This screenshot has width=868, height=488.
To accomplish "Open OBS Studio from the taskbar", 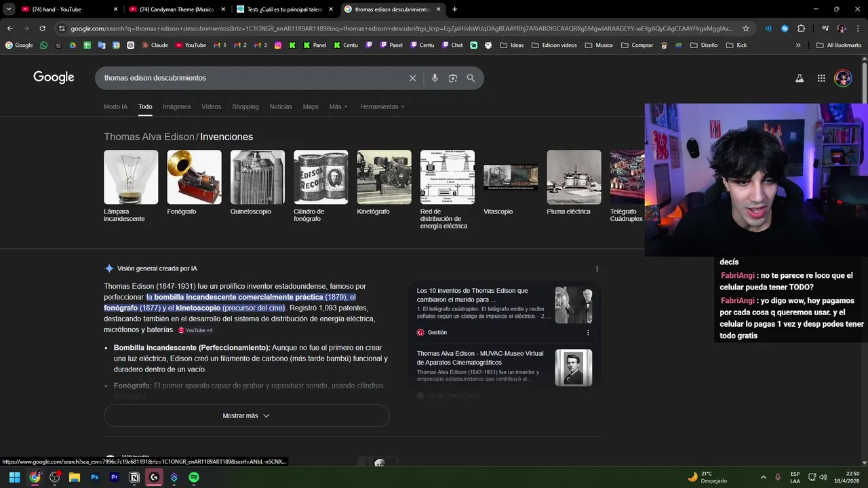I will pyautogui.click(x=55, y=477).
